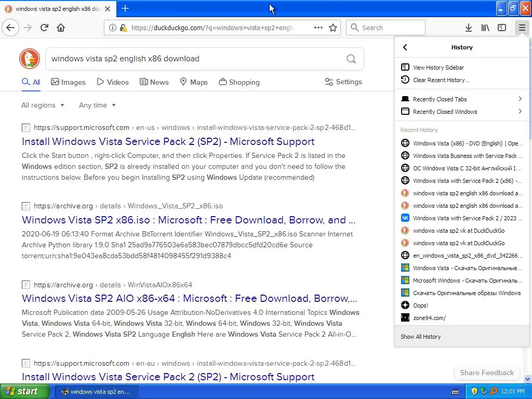Viewport: 532px width, 399px height.
Task: Reload the current page
Action: click(44, 28)
